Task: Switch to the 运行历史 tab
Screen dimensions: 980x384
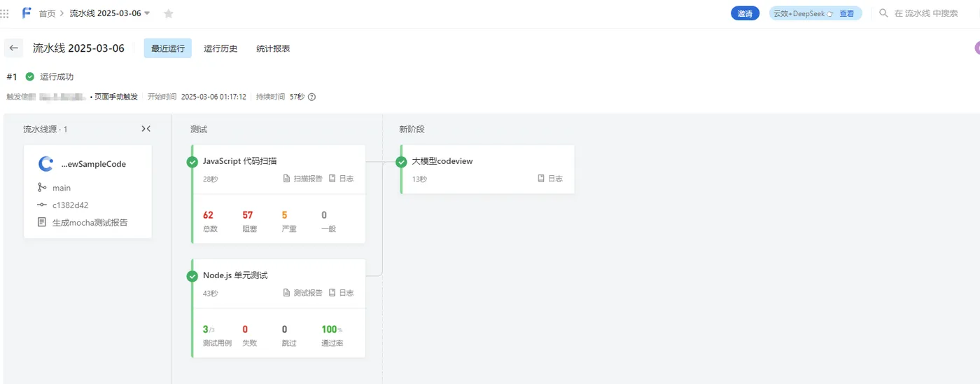Action: coord(220,48)
